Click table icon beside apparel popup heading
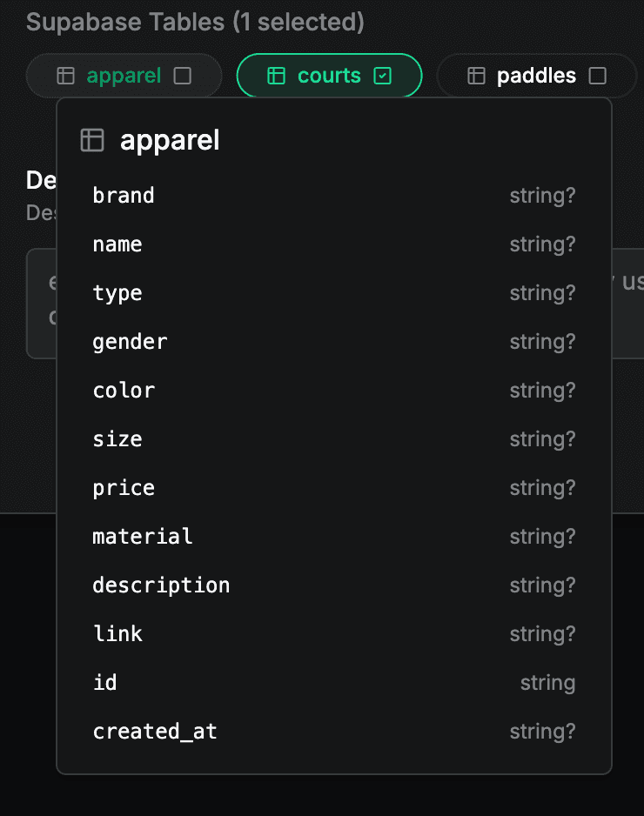This screenshot has width=644, height=816. 92,140
